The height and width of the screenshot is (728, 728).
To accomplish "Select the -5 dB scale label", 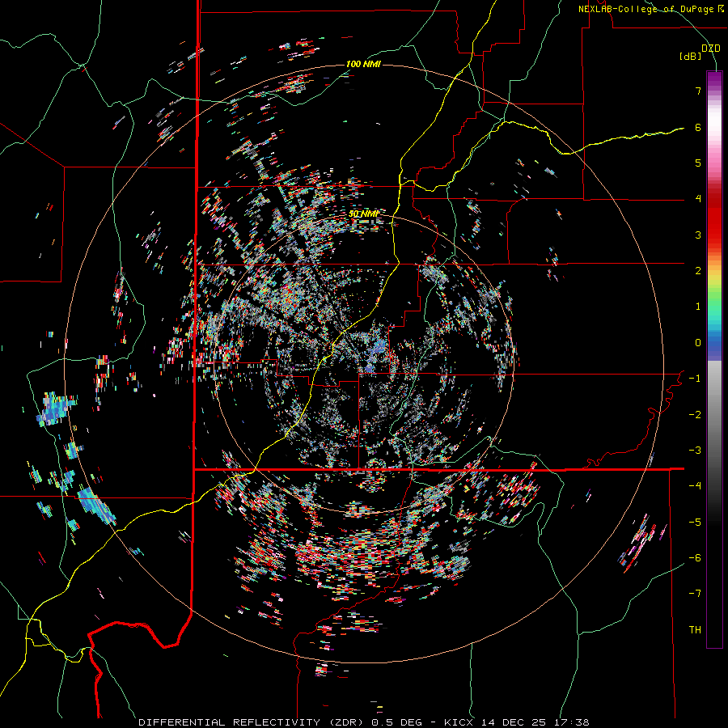I will tap(695, 523).
